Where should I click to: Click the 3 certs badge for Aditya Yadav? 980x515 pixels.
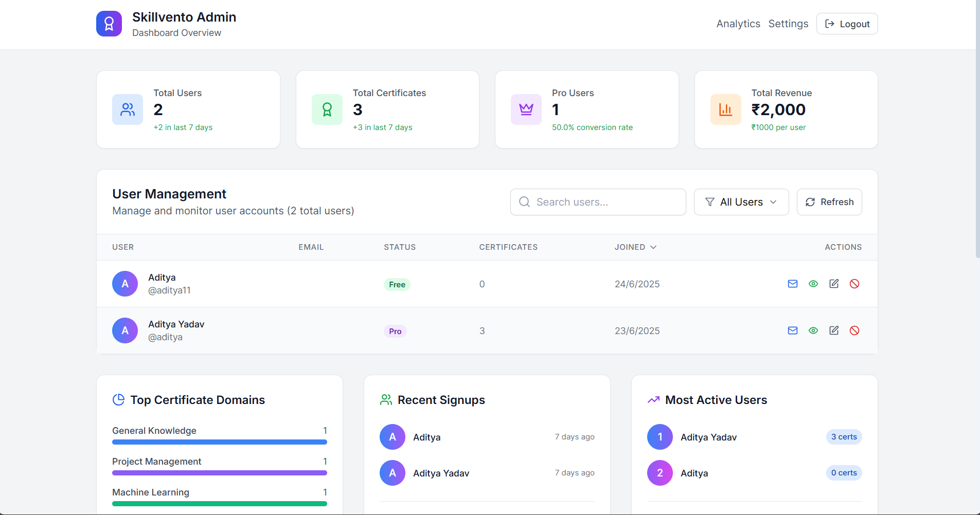[844, 437]
